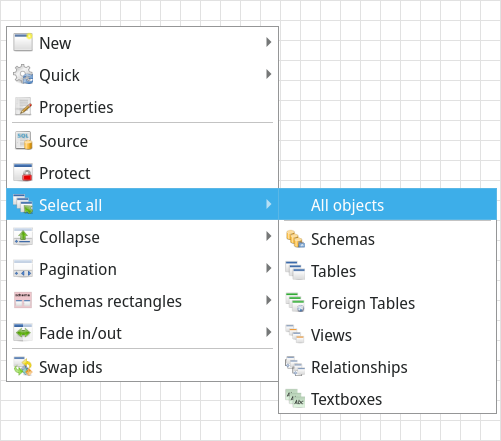501x441 pixels.
Task: Expand the Schemas rectangles submenu arrow
Action: [268, 300]
